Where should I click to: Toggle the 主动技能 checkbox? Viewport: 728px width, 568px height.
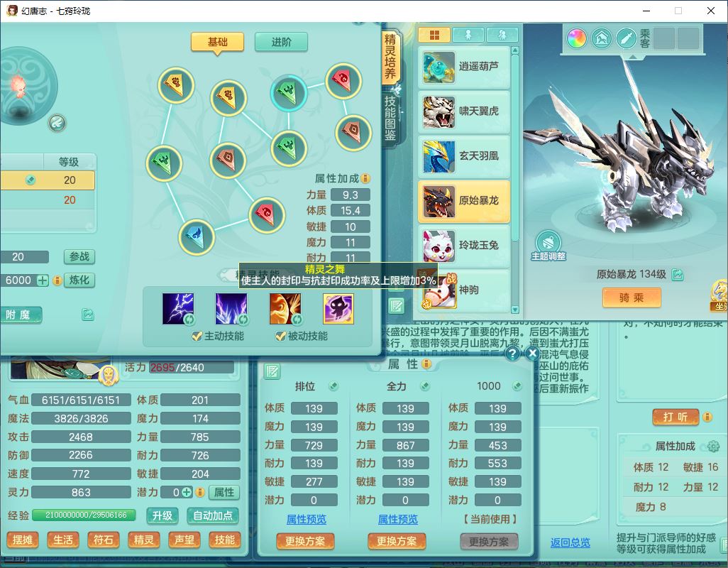click(x=197, y=336)
